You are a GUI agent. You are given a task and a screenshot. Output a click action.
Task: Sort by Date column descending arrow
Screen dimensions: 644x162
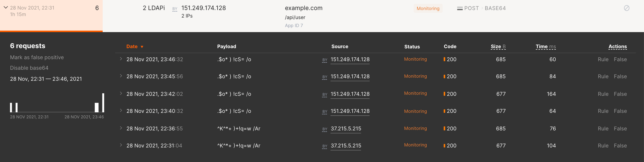(x=142, y=47)
